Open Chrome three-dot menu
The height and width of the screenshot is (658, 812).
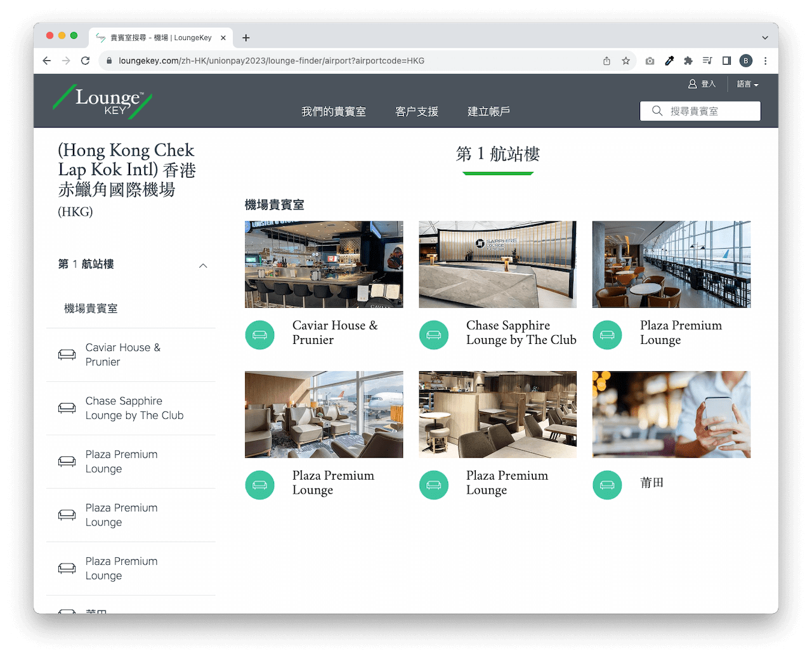click(x=766, y=61)
